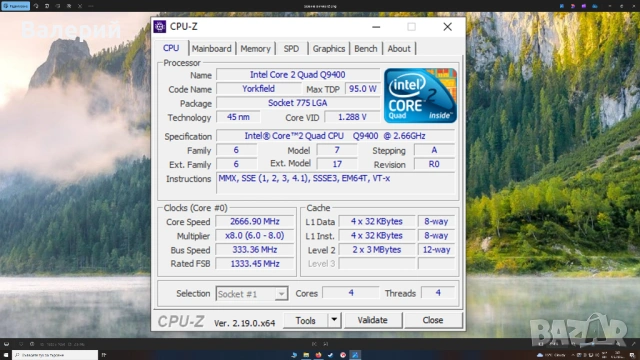Image resolution: width=640 pixels, height=360 pixels.
Task: Click the CPU-Z app icon in title bar
Action: tap(160, 27)
